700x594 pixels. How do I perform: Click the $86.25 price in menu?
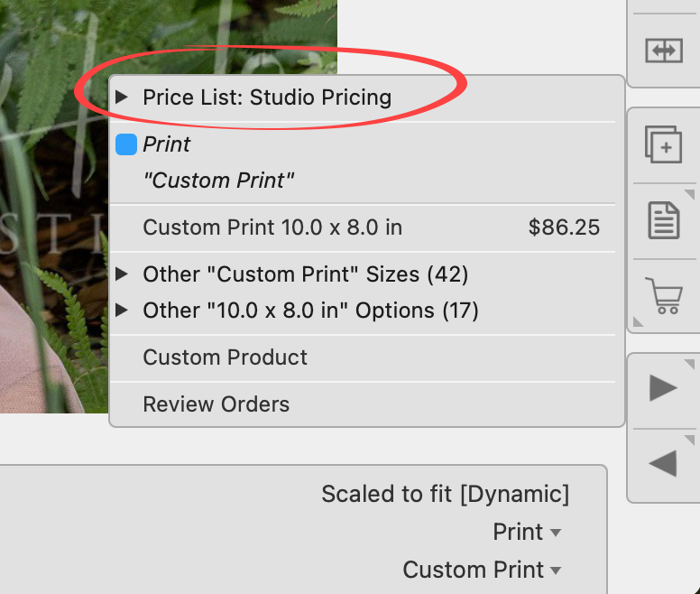click(564, 227)
